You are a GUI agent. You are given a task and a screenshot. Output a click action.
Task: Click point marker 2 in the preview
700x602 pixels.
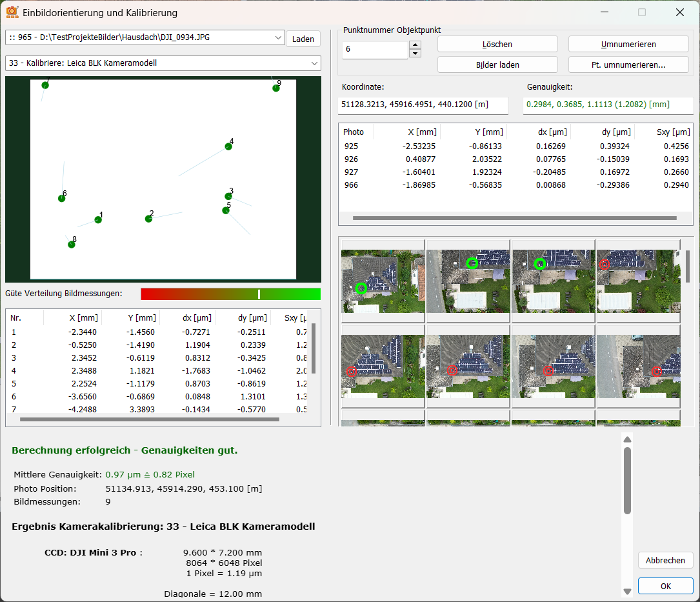click(x=148, y=219)
